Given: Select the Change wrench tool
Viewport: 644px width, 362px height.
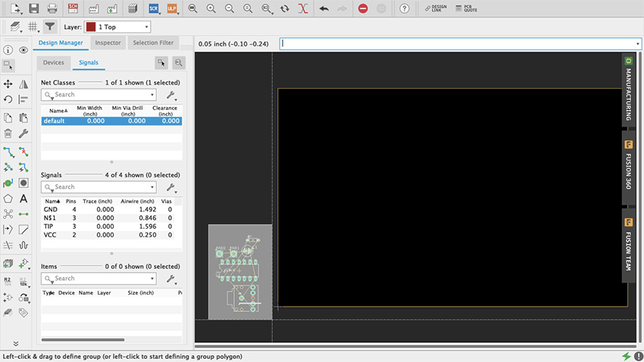Looking at the screenshot, I should click(x=23, y=133).
